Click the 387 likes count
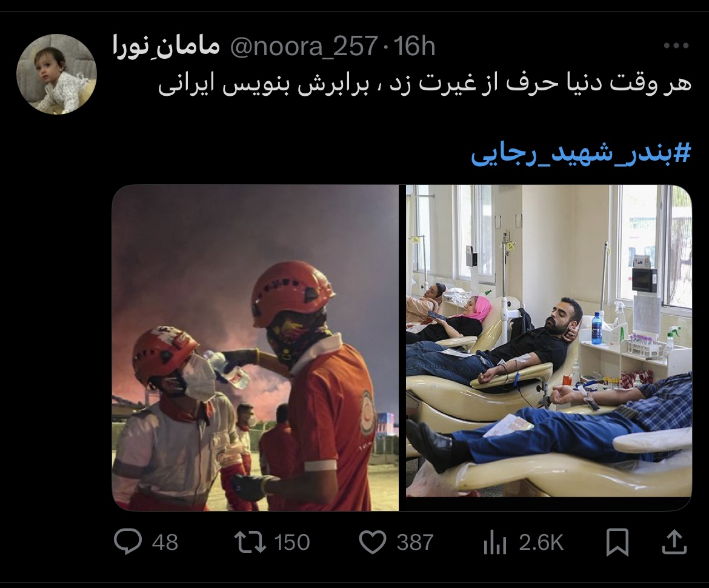 coord(414,543)
